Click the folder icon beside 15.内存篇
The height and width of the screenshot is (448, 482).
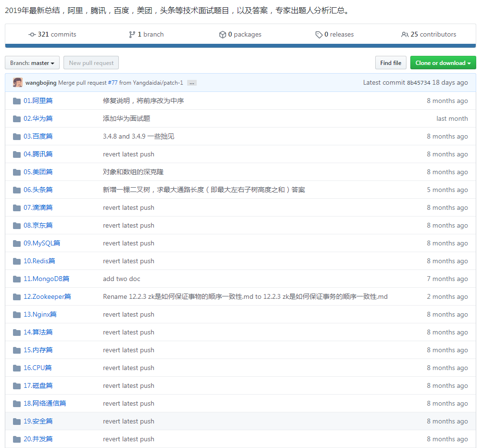coord(17,350)
